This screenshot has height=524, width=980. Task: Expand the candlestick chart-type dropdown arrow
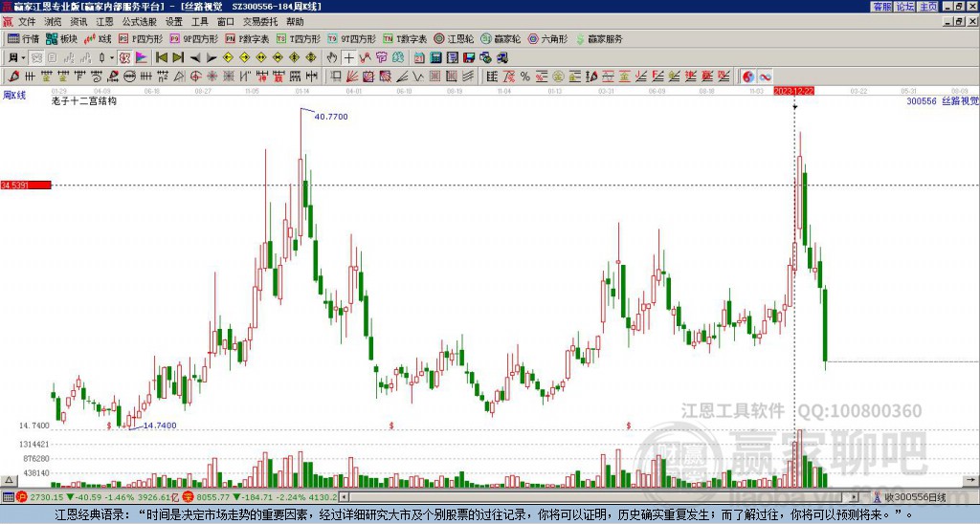112,58
